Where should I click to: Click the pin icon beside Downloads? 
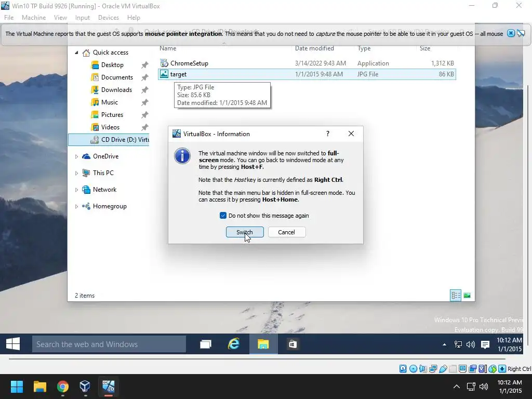point(145,90)
